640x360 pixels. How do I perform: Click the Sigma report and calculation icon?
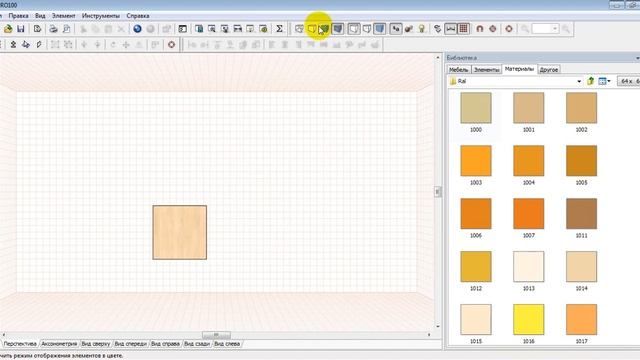(279, 29)
